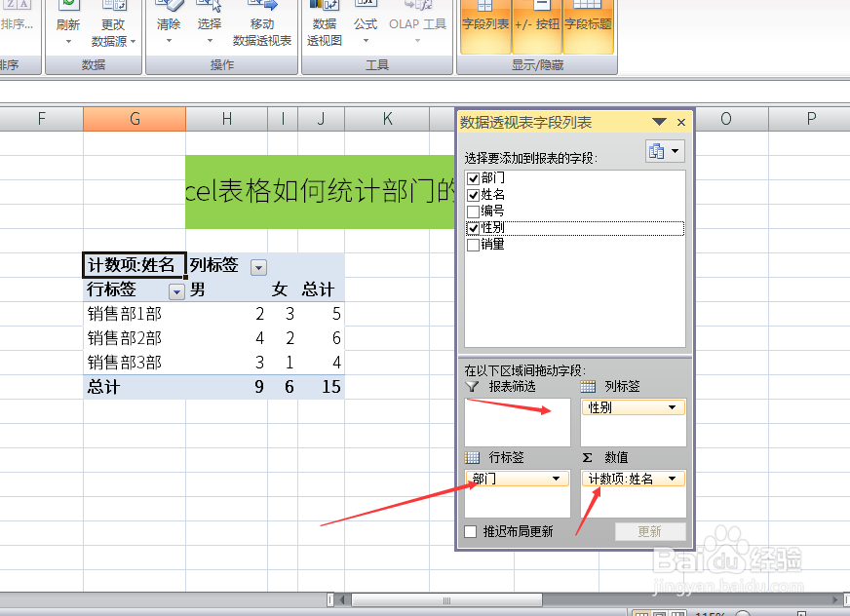Image resolution: width=850 pixels, height=616 pixels.
Task: Uncheck the 姓名 field checkbox
Action: (473, 195)
